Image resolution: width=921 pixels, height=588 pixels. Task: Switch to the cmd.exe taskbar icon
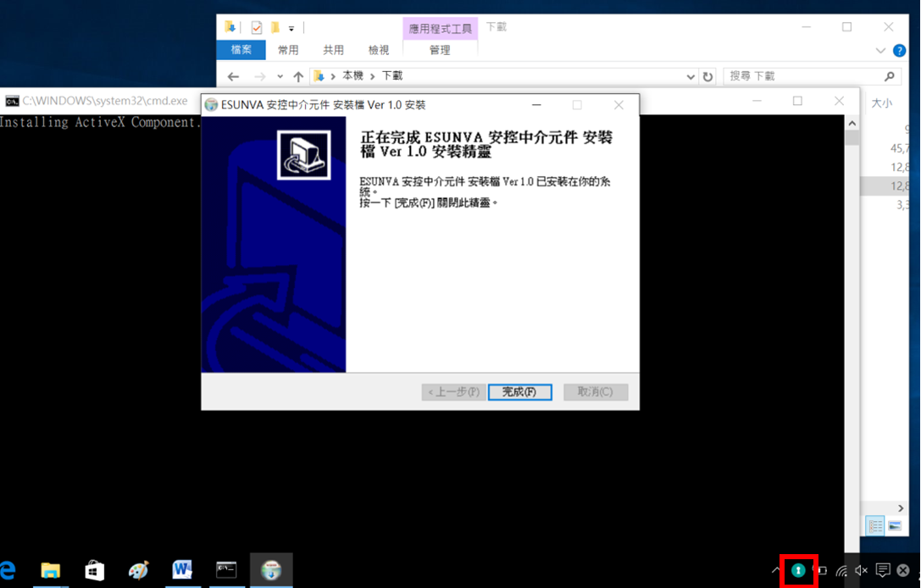(226, 570)
